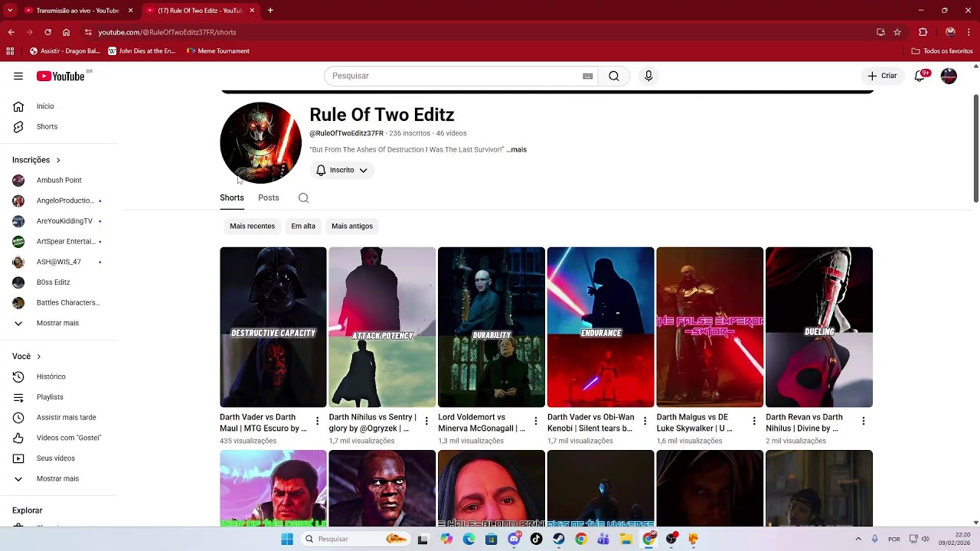Viewport: 980px width, 551px height.
Task: Close the Rule Of Two Editz browser tab
Action: tap(252, 11)
